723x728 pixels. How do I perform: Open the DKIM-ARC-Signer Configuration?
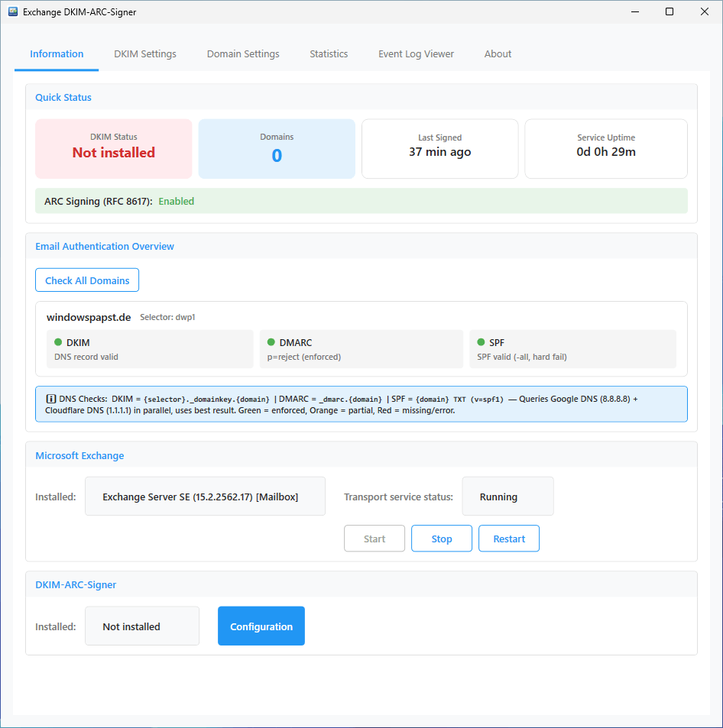261,626
